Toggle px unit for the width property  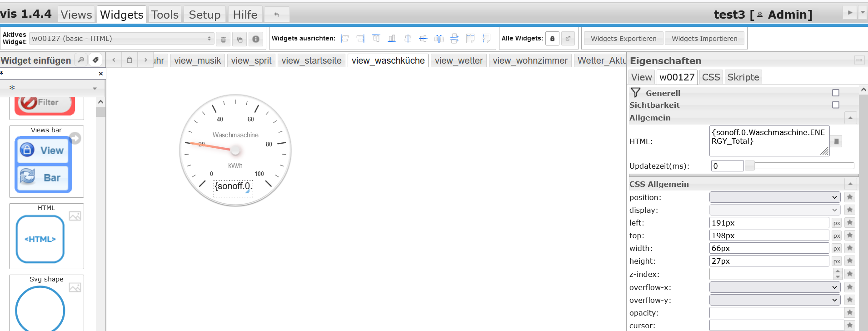[837, 249]
